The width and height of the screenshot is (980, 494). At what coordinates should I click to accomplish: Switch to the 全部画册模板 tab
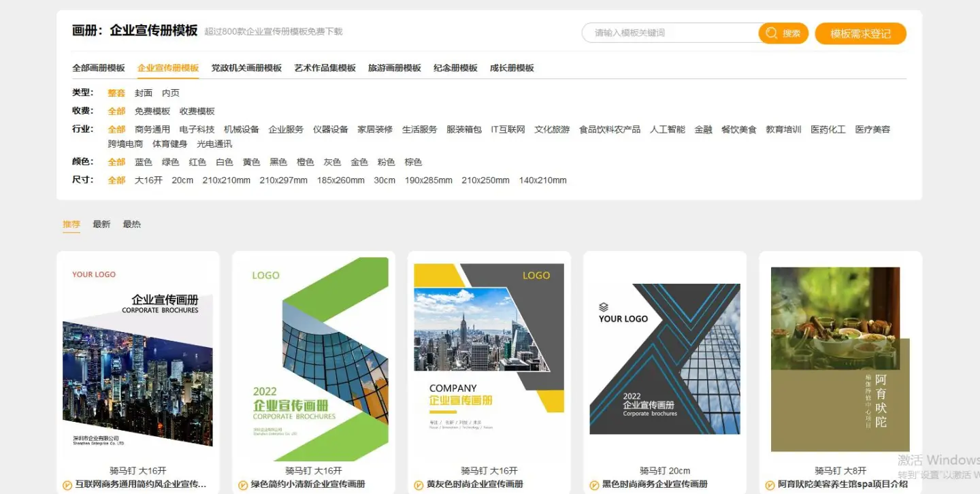99,68
